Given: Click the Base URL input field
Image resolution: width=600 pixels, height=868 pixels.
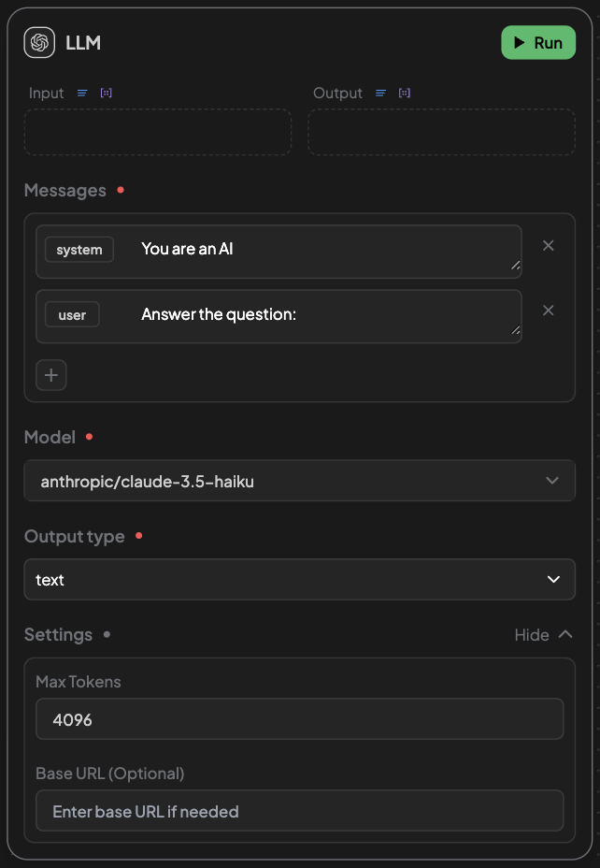Looking at the screenshot, I should coord(300,811).
